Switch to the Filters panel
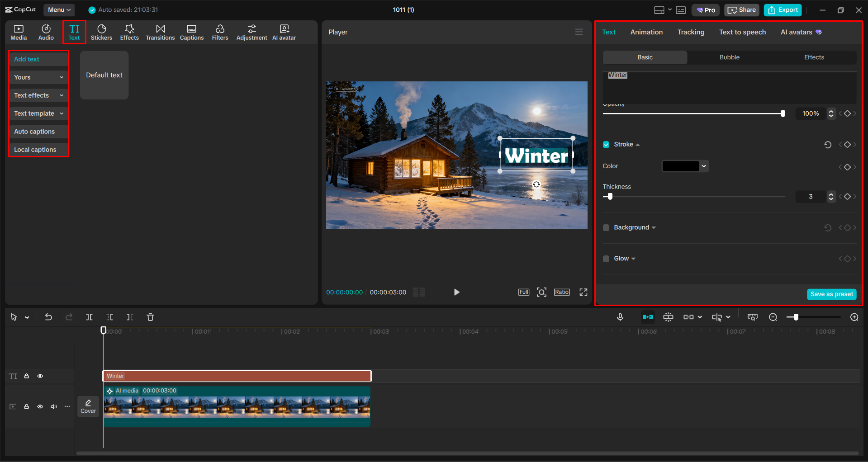 [x=220, y=32]
